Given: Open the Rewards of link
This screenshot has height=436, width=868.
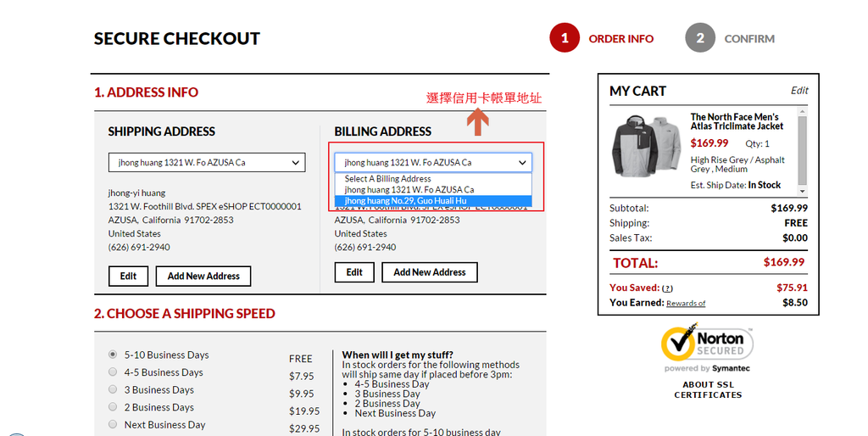Looking at the screenshot, I should click(x=686, y=303).
